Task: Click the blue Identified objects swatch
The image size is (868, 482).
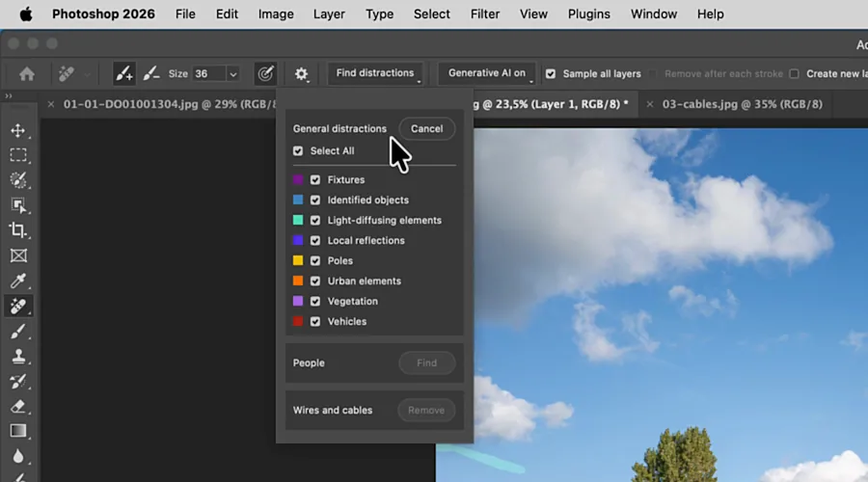Action: coord(298,200)
